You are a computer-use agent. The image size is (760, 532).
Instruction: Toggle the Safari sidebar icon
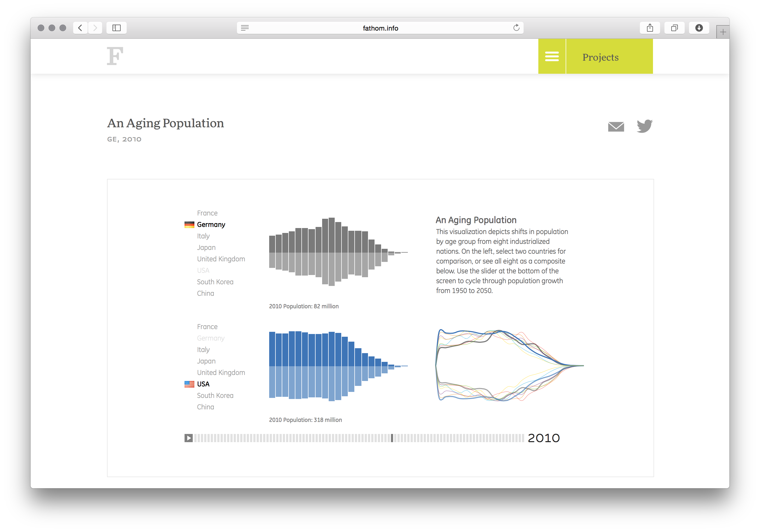[x=116, y=28]
